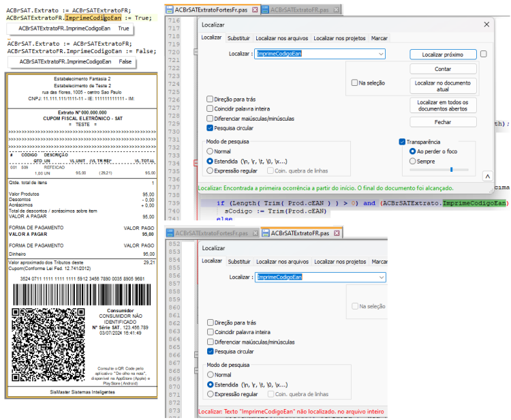The height and width of the screenshot is (420, 511).
Task: Choose Expressão regular in the lower dialog
Action: [x=211, y=394]
